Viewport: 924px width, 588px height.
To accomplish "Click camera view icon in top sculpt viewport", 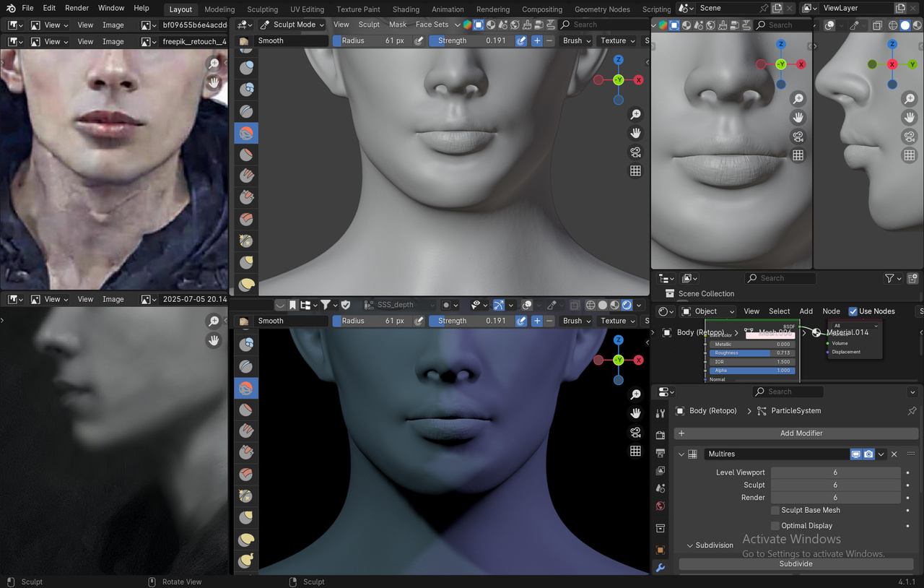I will (x=635, y=152).
